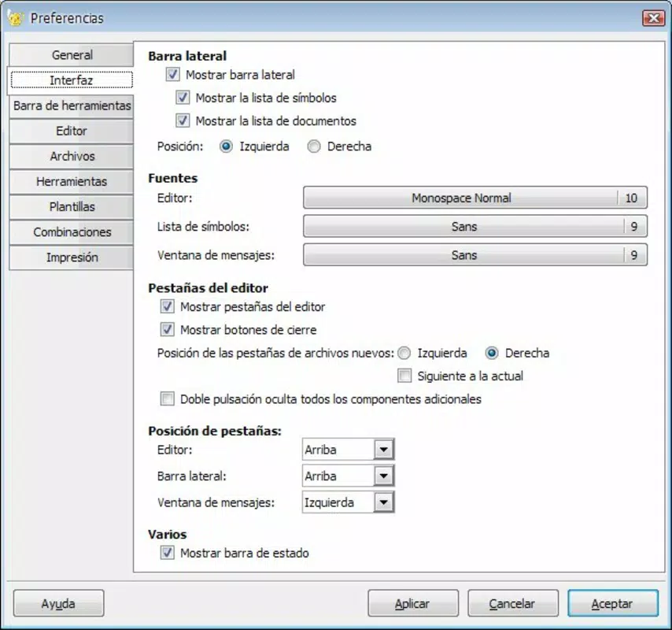Viewport: 672px width, 630px height.
Task: Disable Mostrar botones de cierre
Action: [167, 330]
